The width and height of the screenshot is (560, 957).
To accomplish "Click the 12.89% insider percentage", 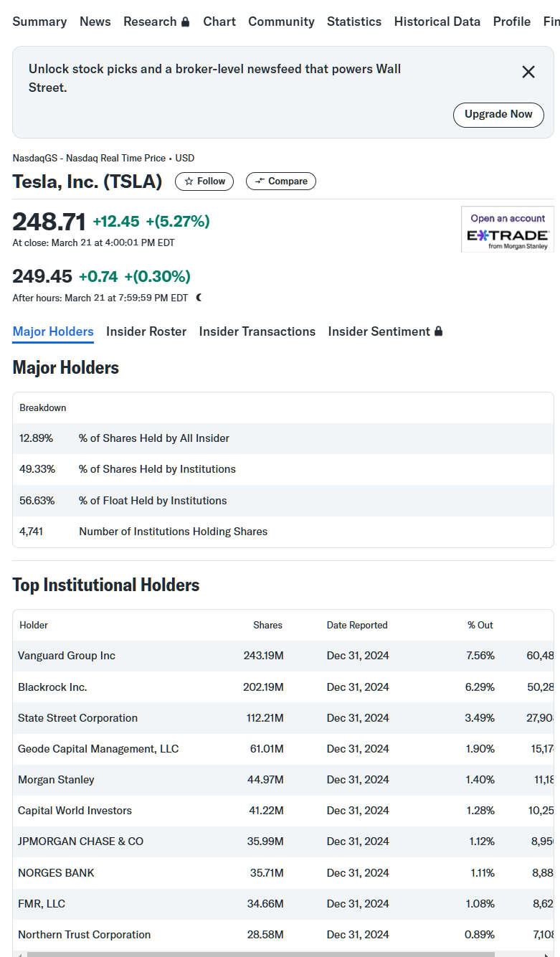I will (x=36, y=438).
